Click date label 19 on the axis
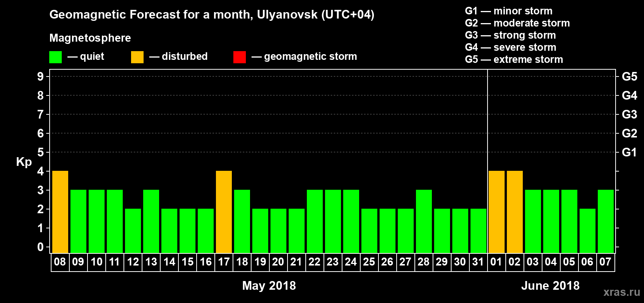Image resolution: width=644 pixels, height=303 pixels. (x=260, y=262)
